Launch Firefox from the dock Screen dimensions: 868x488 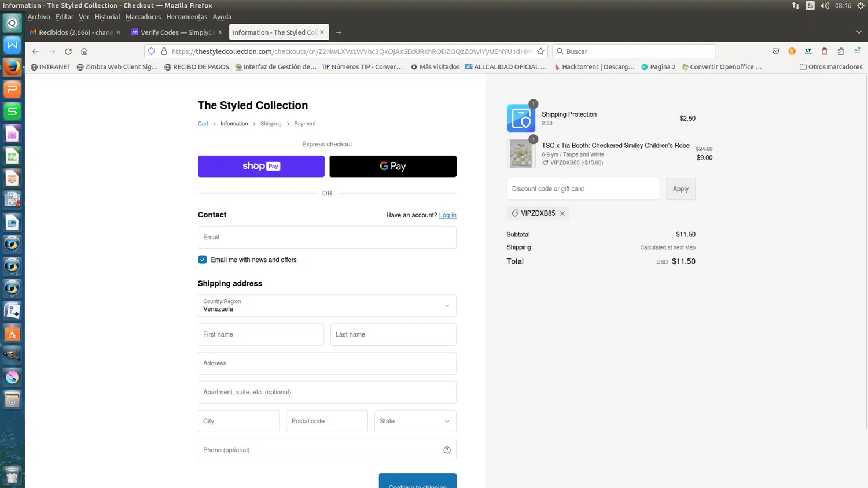click(x=12, y=67)
